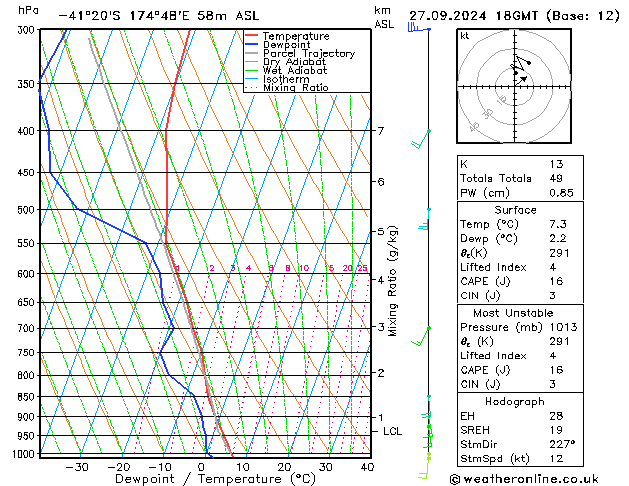Click the 'PW (cm)' value 0.85
The height and width of the screenshot is (486, 629).
pos(561,193)
